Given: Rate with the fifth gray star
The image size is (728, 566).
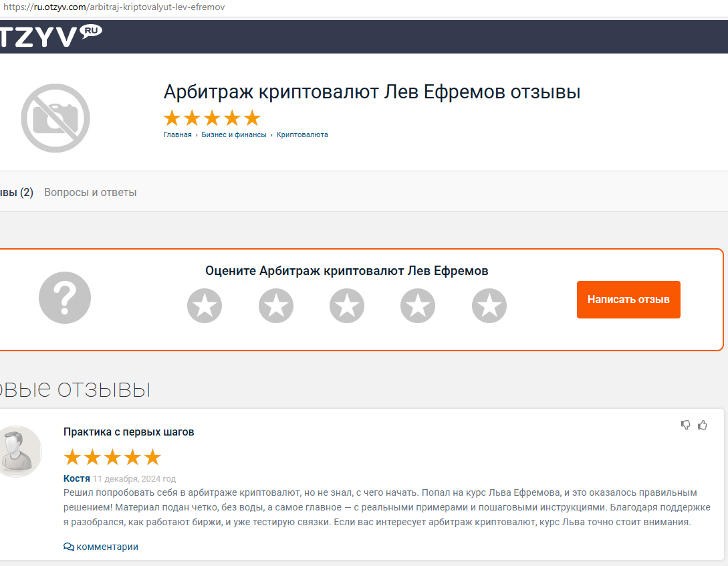Looking at the screenshot, I should (489, 306).
